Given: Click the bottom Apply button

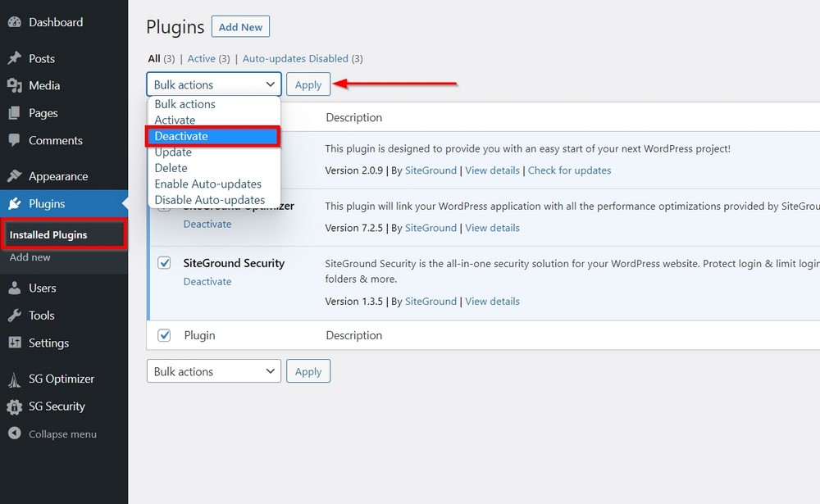Looking at the screenshot, I should pyautogui.click(x=308, y=371).
